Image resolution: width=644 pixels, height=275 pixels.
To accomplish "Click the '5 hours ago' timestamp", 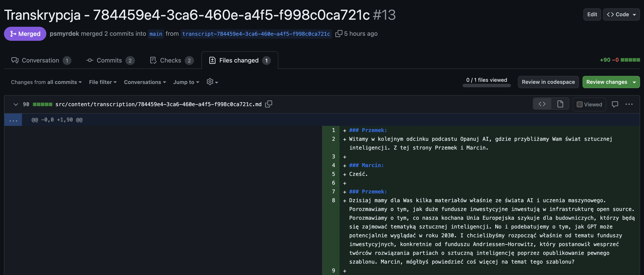I will tap(361, 34).
